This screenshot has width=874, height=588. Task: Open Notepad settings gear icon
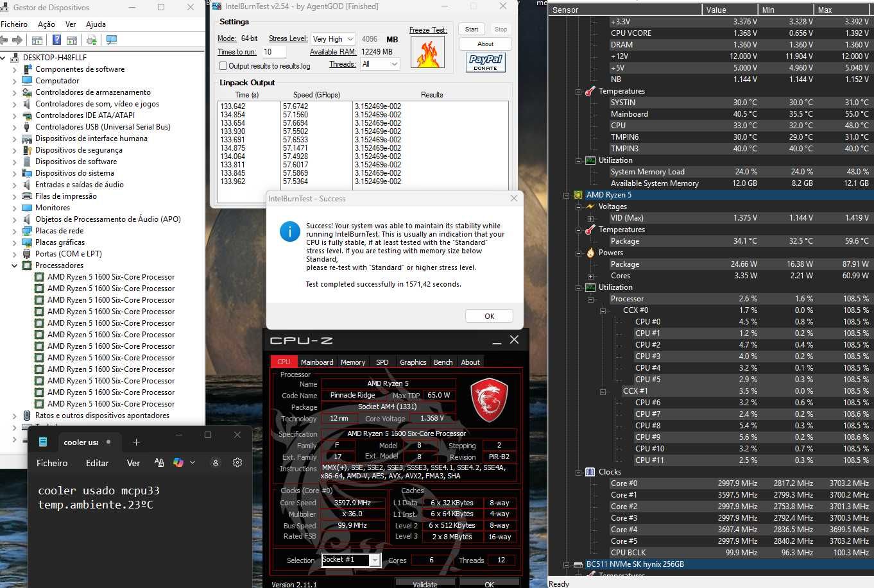pyautogui.click(x=237, y=462)
